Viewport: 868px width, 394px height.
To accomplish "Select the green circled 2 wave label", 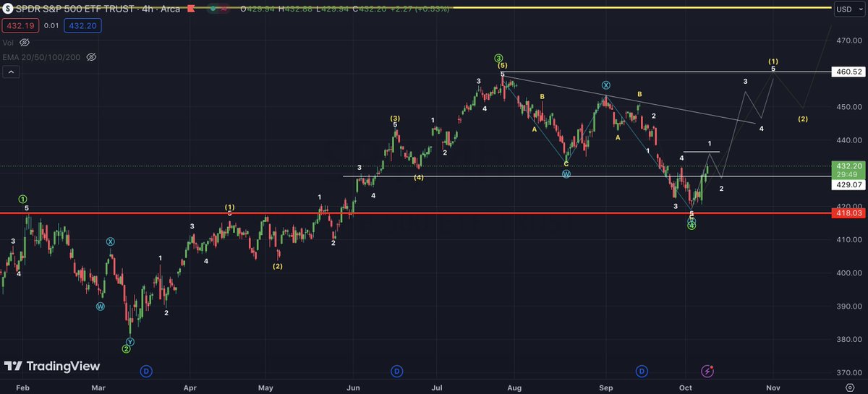I will (126, 349).
